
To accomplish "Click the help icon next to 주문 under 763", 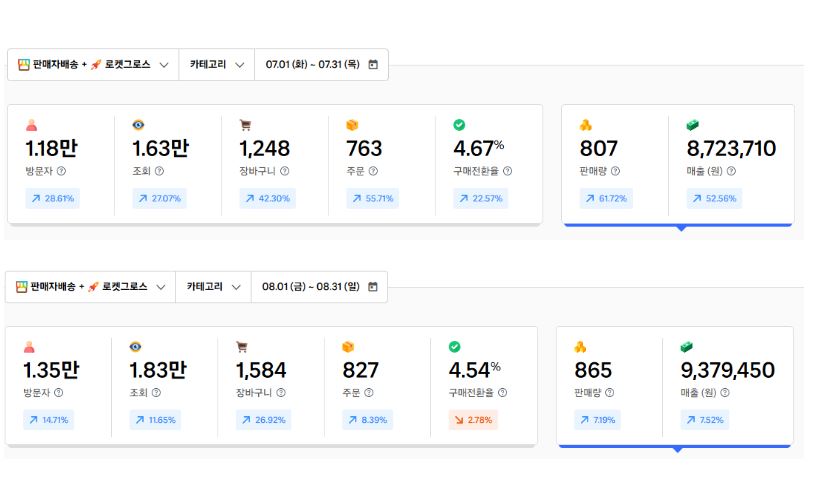I will click(373, 171).
